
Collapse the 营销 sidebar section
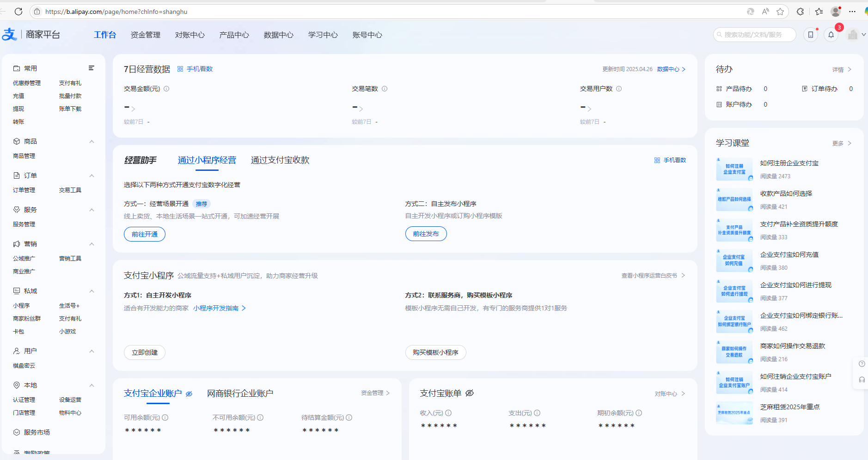92,244
